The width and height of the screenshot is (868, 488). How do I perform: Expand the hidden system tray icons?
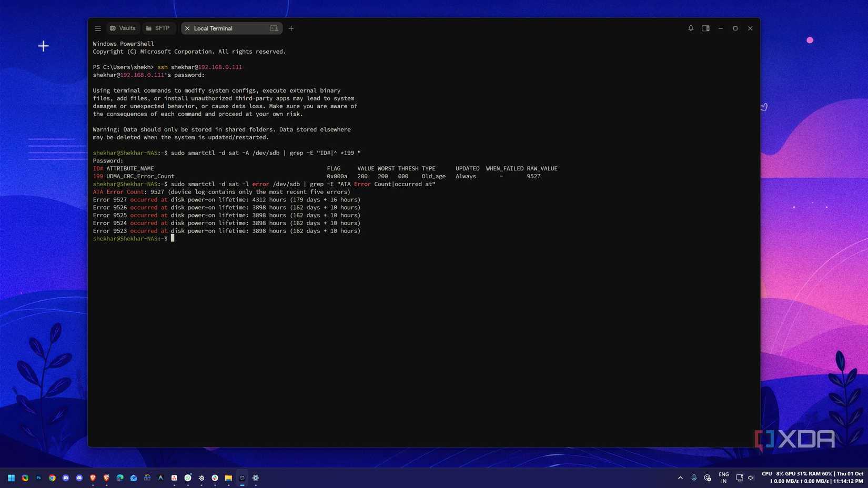(x=680, y=478)
